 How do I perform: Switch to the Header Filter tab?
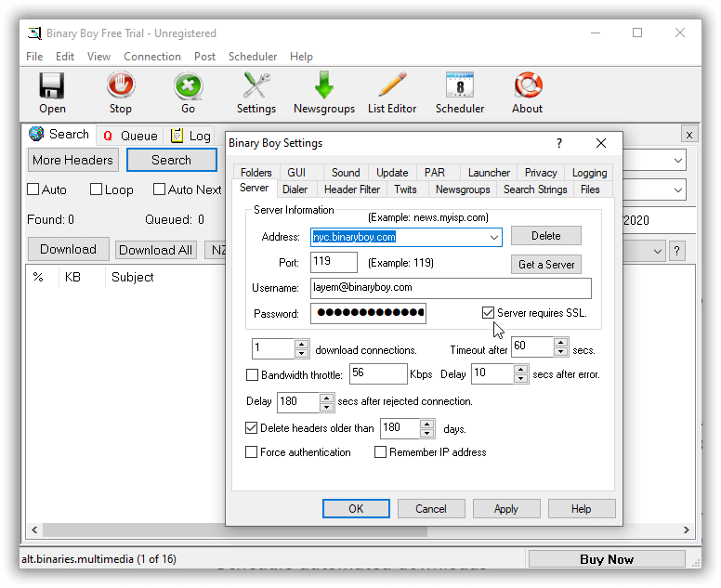[x=352, y=189]
